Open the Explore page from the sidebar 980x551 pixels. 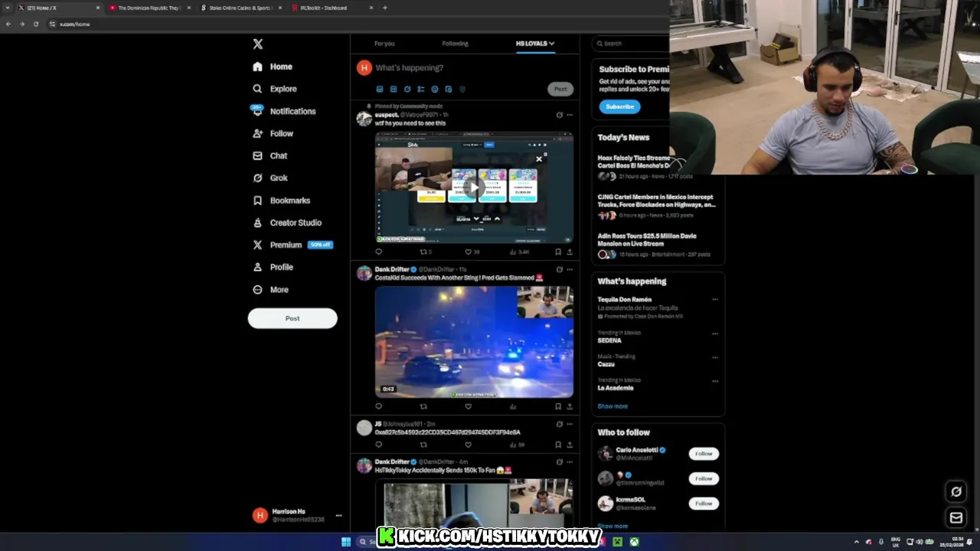275,89
